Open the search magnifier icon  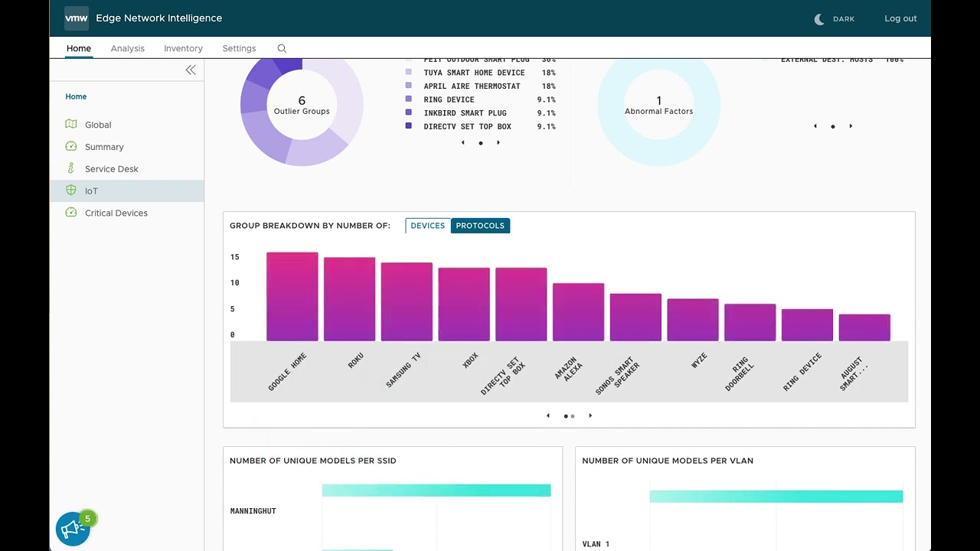[x=282, y=48]
